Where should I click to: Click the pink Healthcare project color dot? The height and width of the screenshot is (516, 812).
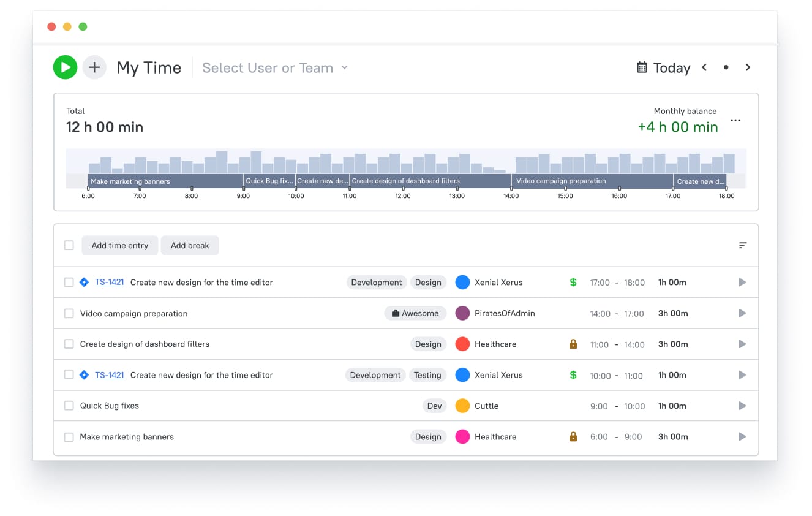(462, 437)
